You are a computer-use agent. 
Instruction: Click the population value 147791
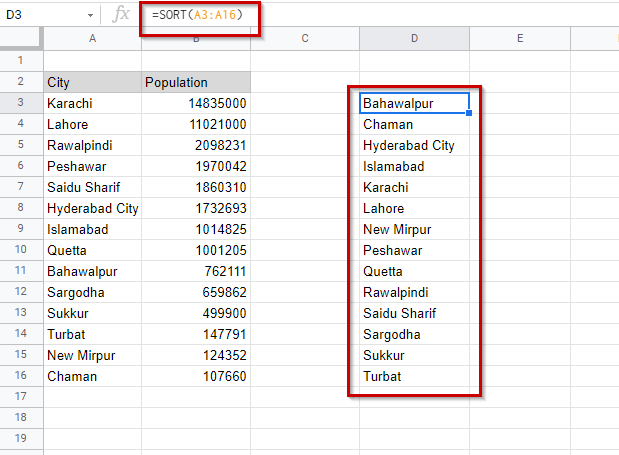click(x=196, y=334)
